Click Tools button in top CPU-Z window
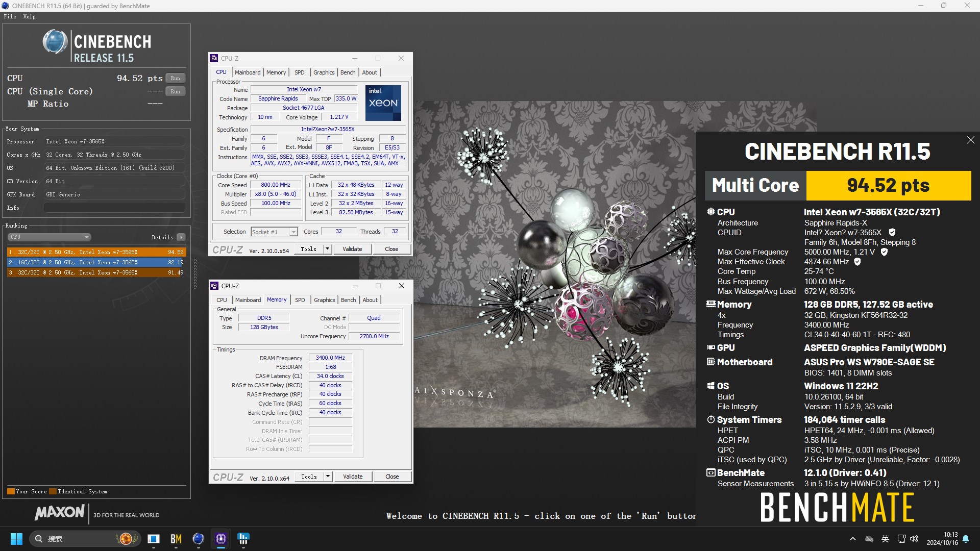The image size is (980, 551). point(308,249)
